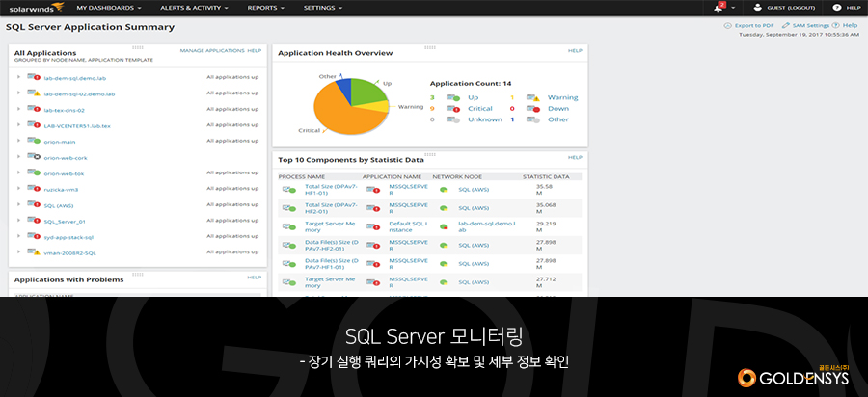Click status icon next to lab-tex-dns-02
This screenshot has width=868, height=397.
pos(34,110)
